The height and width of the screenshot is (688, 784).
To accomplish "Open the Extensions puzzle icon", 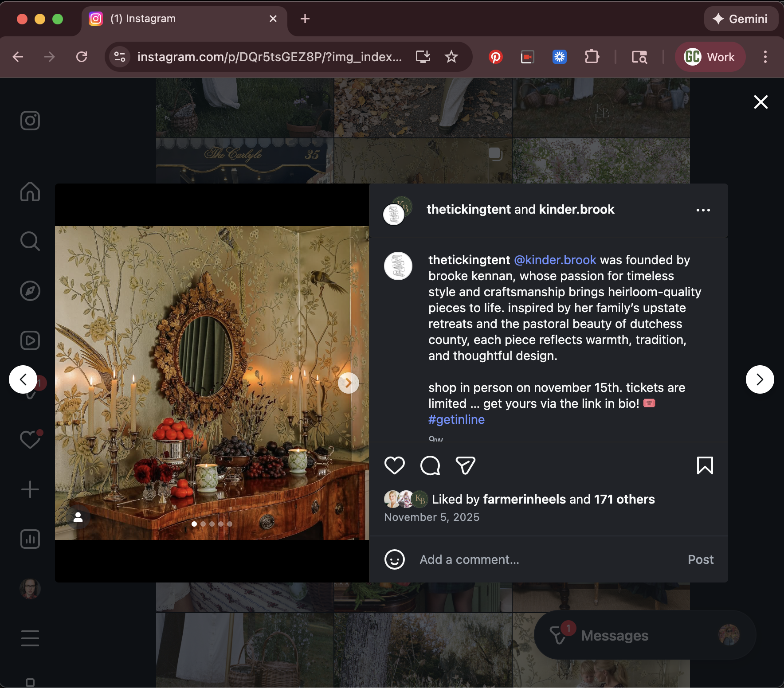I will click(592, 57).
